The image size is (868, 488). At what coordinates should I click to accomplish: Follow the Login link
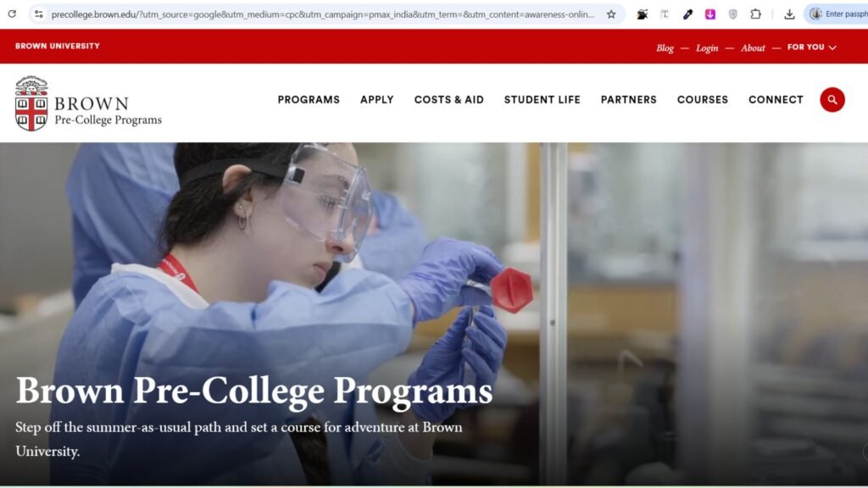pos(707,48)
